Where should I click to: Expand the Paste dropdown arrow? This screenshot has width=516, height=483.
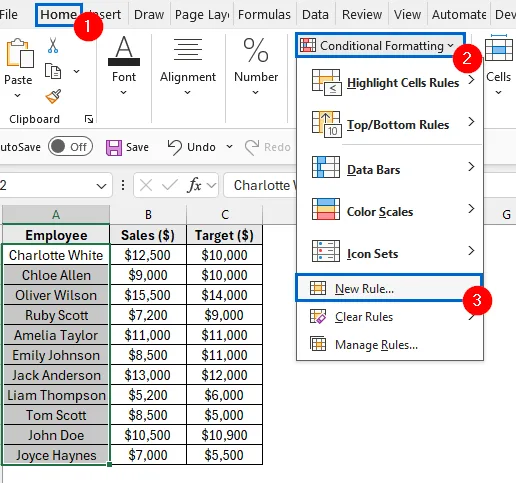point(18,96)
